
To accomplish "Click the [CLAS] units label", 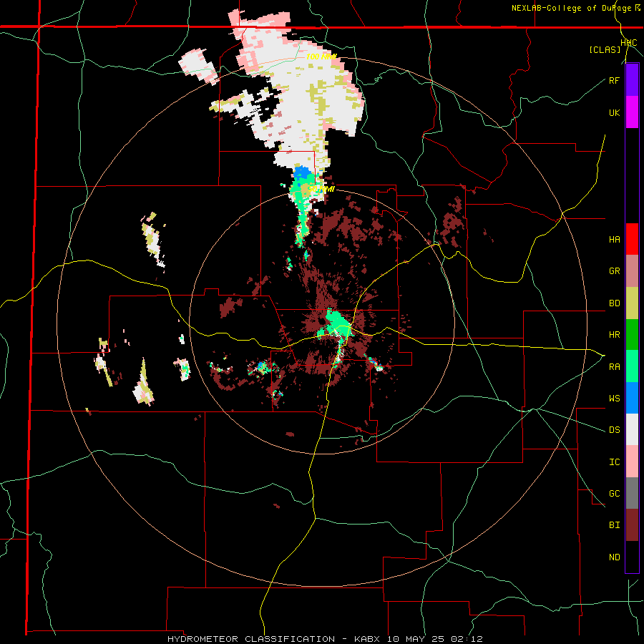I will click(605, 50).
